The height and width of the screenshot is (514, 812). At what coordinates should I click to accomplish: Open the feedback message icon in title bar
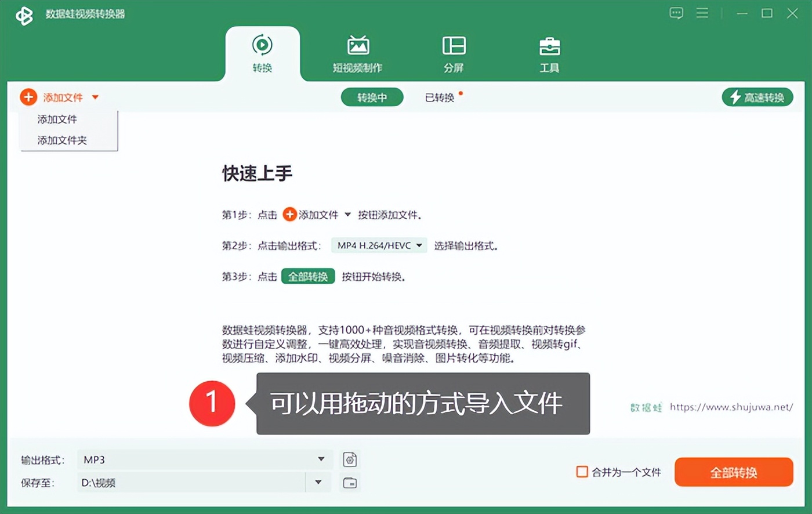pos(676,13)
